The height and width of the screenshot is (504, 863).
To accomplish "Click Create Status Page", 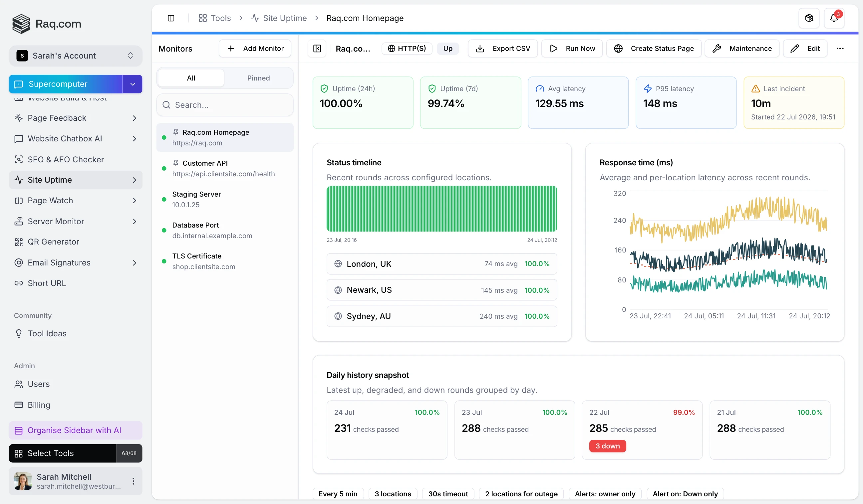I will click(x=654, y=49).
